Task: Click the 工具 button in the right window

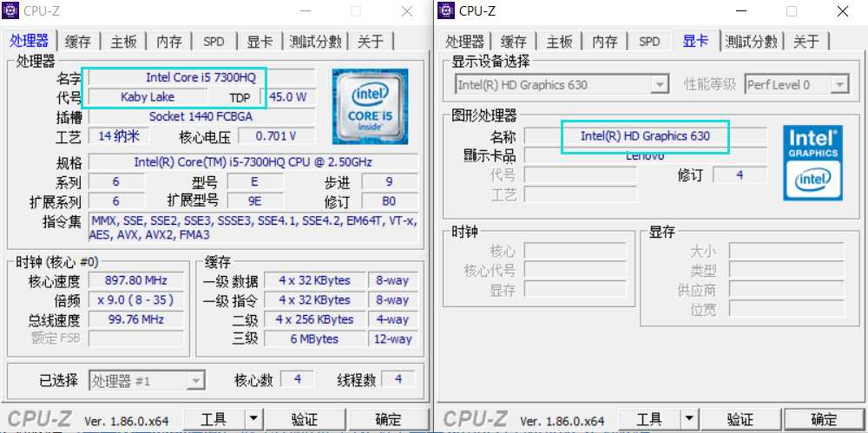Action: [649, 419]
